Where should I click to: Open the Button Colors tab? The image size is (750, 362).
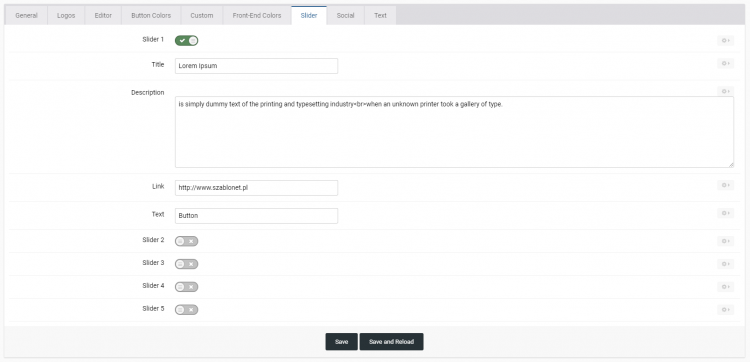[x=151, y=15]
